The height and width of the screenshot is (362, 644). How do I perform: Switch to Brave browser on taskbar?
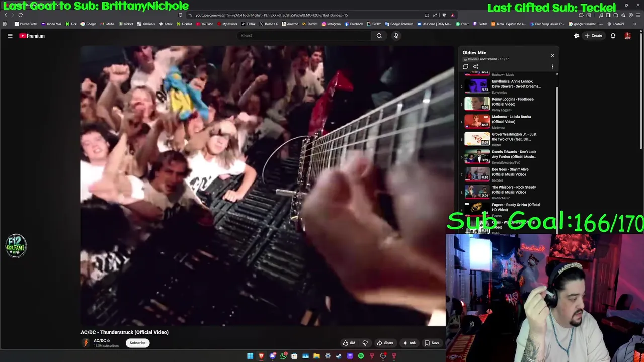261,356
